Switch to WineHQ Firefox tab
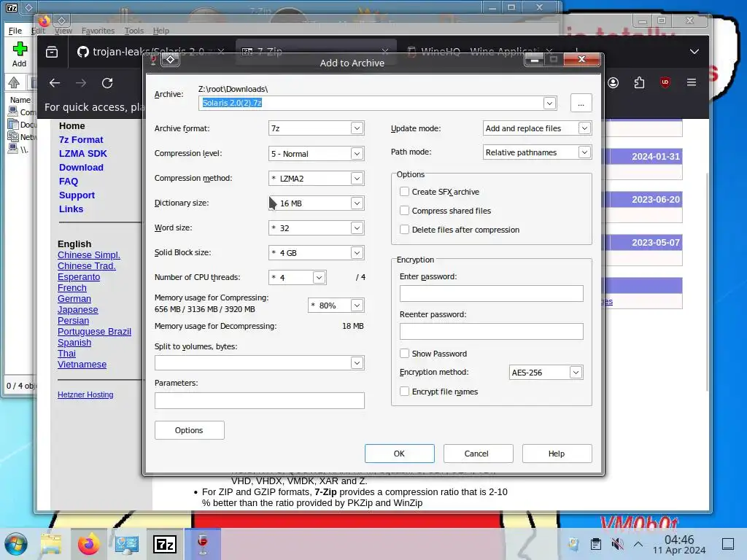 pos(480,52)
